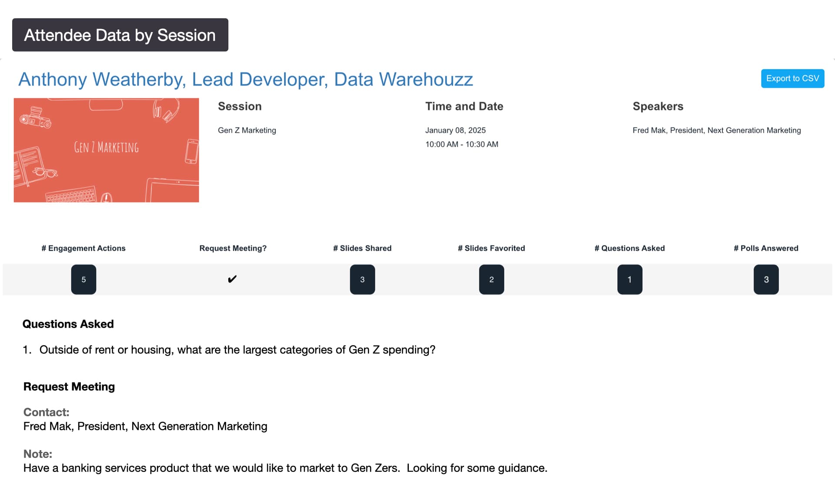Viewport: 835px width, 504px height.
Task: Click the Slides Shared count badge
Action: tap(362, 279)
